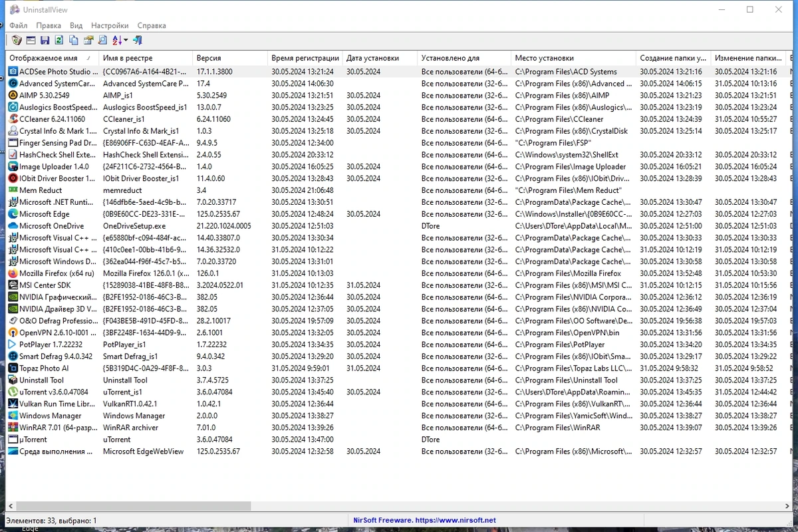
Task: Open the properties toolbar icon
Action: coord(88,41)
